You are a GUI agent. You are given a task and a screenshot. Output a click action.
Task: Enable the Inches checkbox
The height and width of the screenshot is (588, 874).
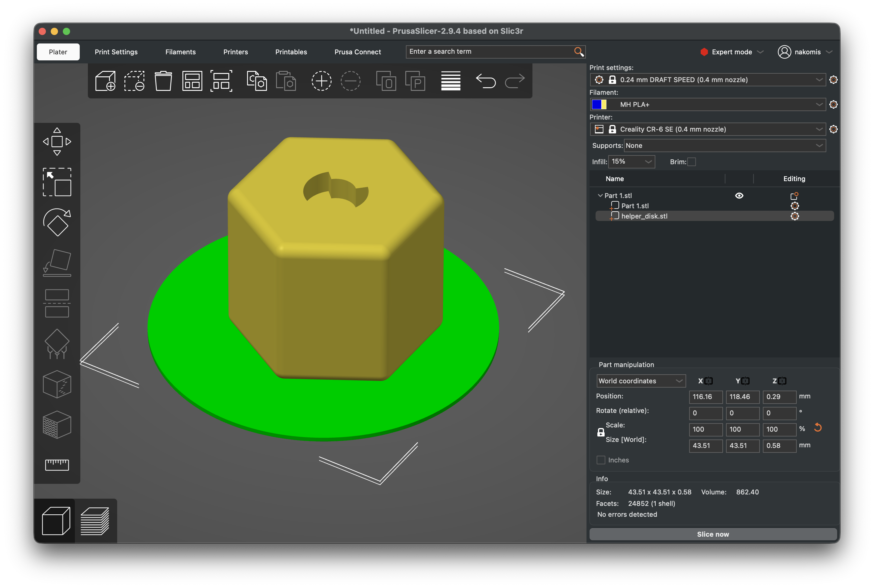click(601, 460)
